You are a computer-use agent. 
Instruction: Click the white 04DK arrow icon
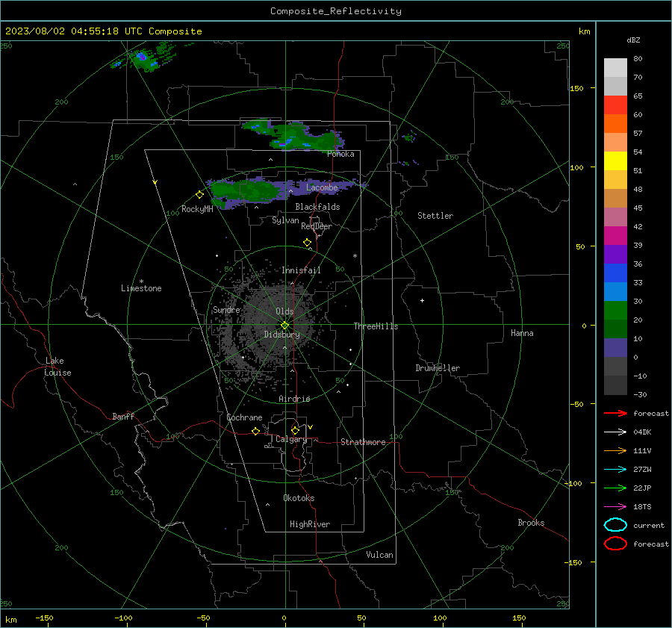[x=615, y=432]
